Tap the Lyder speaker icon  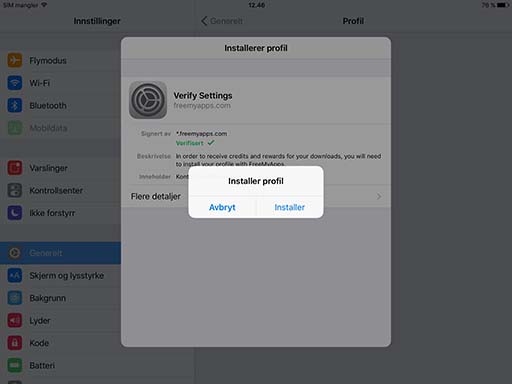click(x=15, y=320)
